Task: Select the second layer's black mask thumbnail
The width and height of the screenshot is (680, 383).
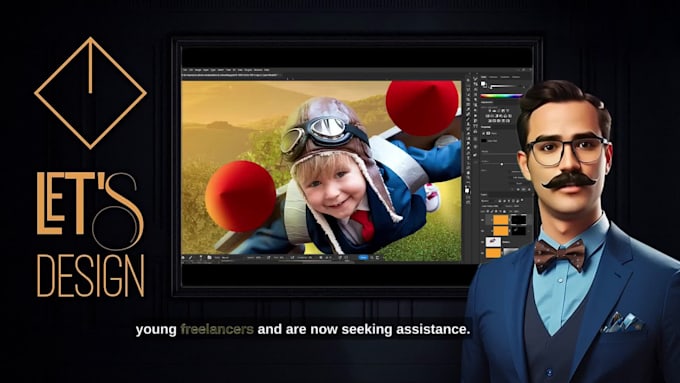Action: tap(519, 231)
